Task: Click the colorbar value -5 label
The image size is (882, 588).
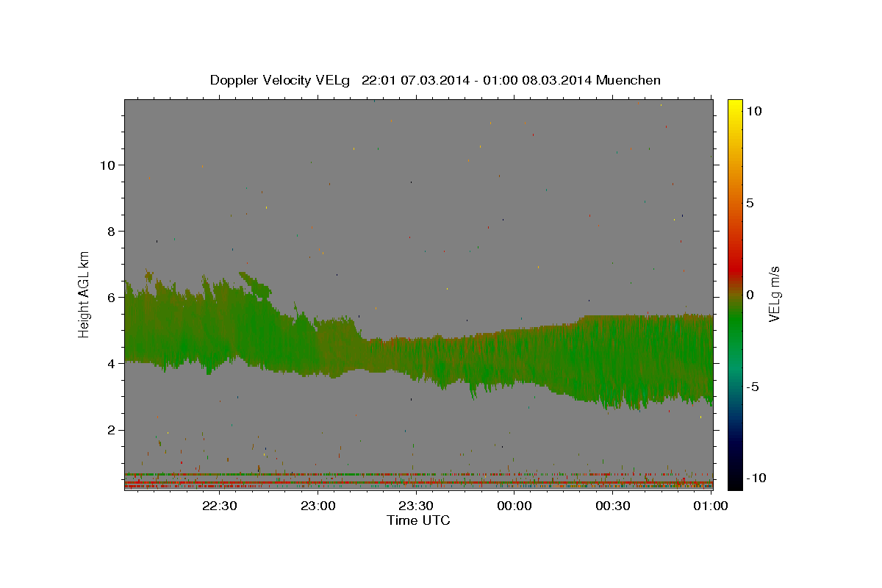Action: pyautogui.click(x=752, y=387)
